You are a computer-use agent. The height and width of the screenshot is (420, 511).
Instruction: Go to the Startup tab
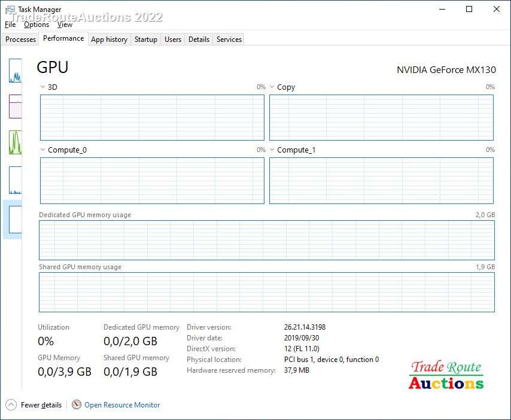click(x=145, y=39)
